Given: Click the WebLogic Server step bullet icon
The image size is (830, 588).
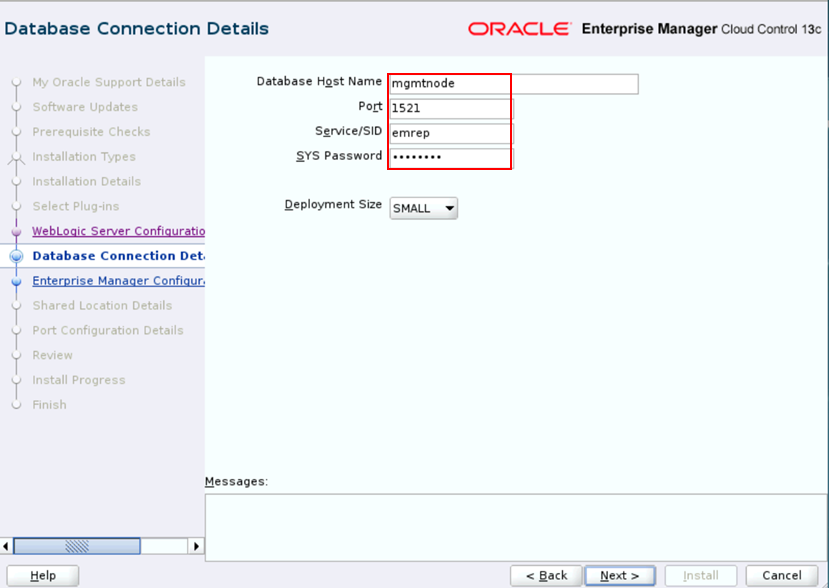Looking at the screenshot, I should click(x=16, y=231).
